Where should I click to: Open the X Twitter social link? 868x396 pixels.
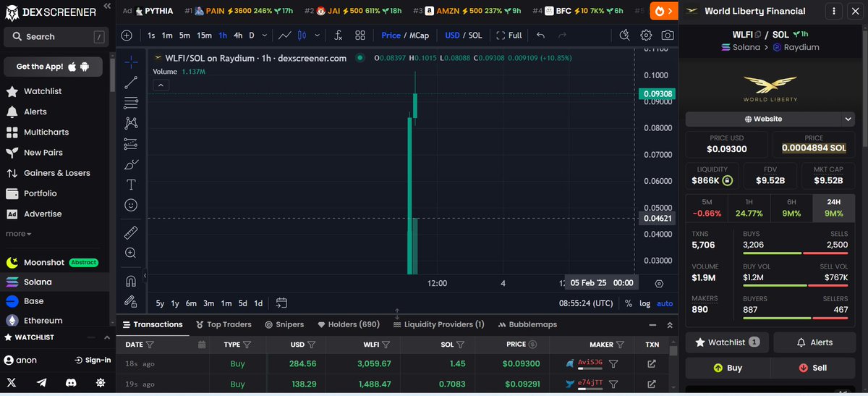coord(12,382)
